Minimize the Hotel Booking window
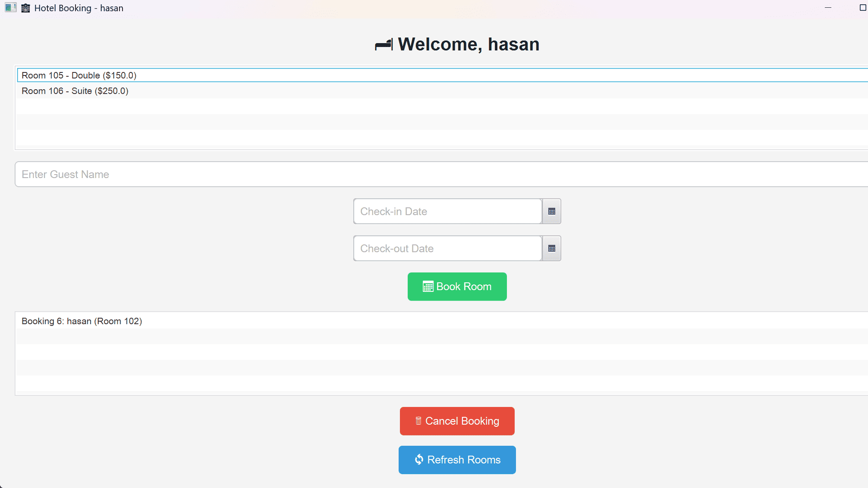Viewport: 868px width, 488px height. (x=828, y=8)
